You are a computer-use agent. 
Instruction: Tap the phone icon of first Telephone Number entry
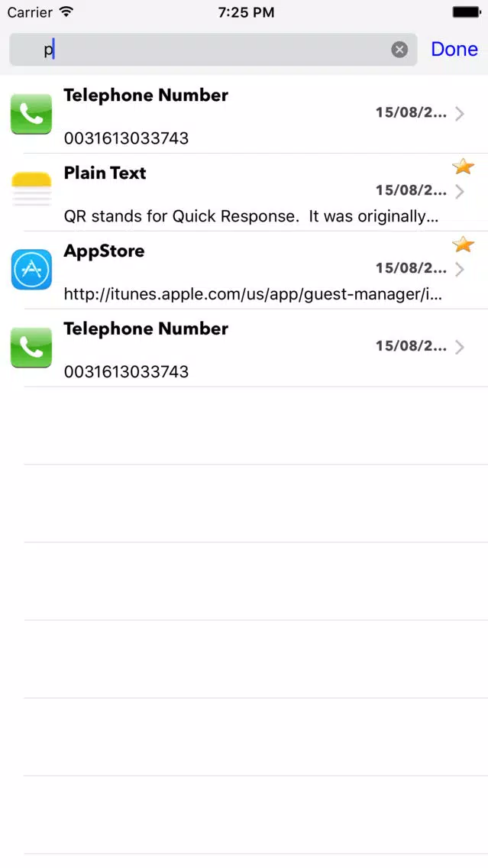[x=31, y=114]
